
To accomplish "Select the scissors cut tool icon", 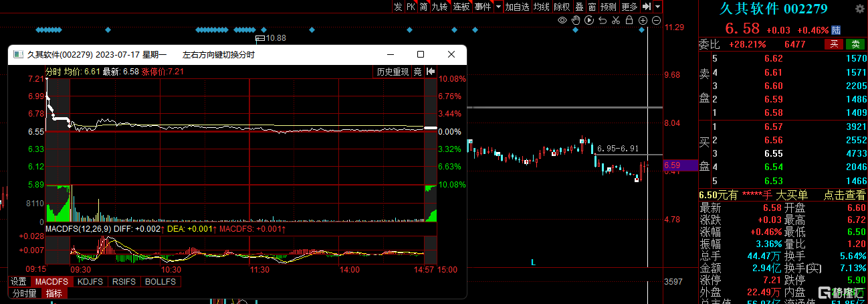I will click(x=616, y=21).
